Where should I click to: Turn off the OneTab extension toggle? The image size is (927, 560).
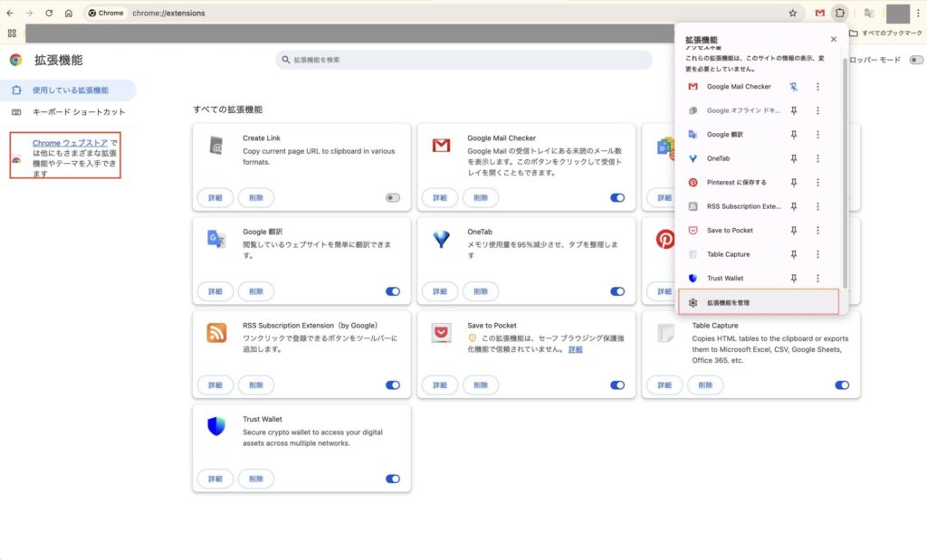(x=617, y=291)
